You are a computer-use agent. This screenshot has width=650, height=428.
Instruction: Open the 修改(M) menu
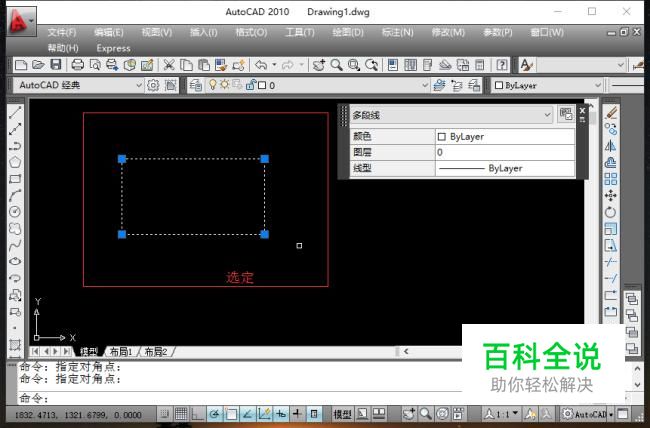click(448, 32)
